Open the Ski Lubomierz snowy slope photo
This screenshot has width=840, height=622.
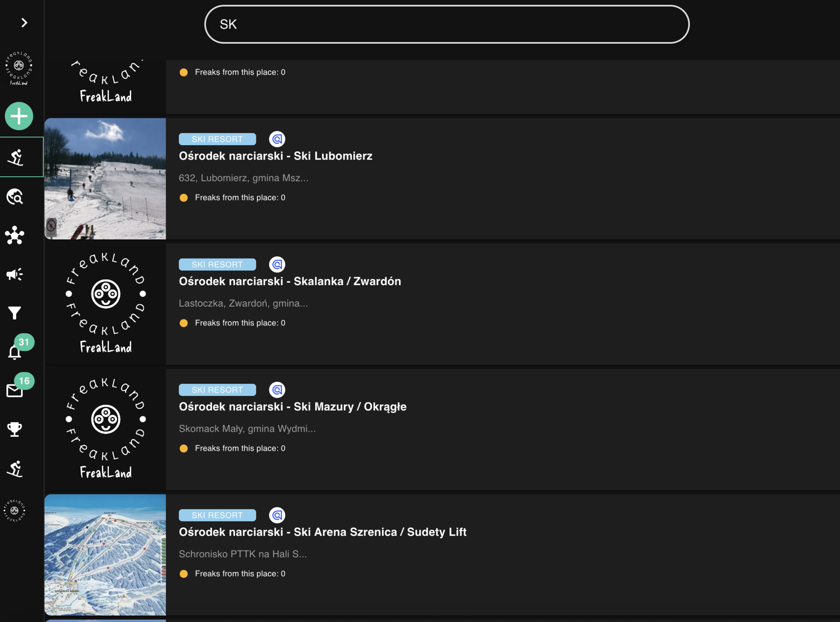tap(105, 178)
